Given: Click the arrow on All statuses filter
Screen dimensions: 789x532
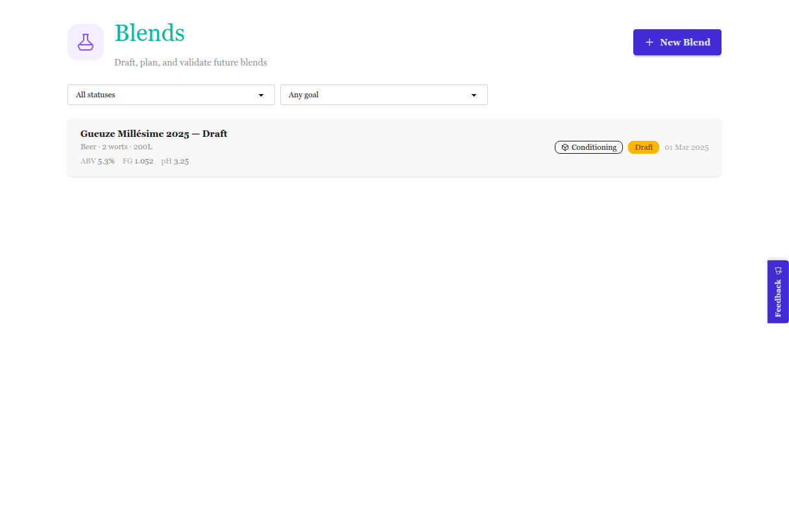Looking at the screenshot, I should pos(261,95).
